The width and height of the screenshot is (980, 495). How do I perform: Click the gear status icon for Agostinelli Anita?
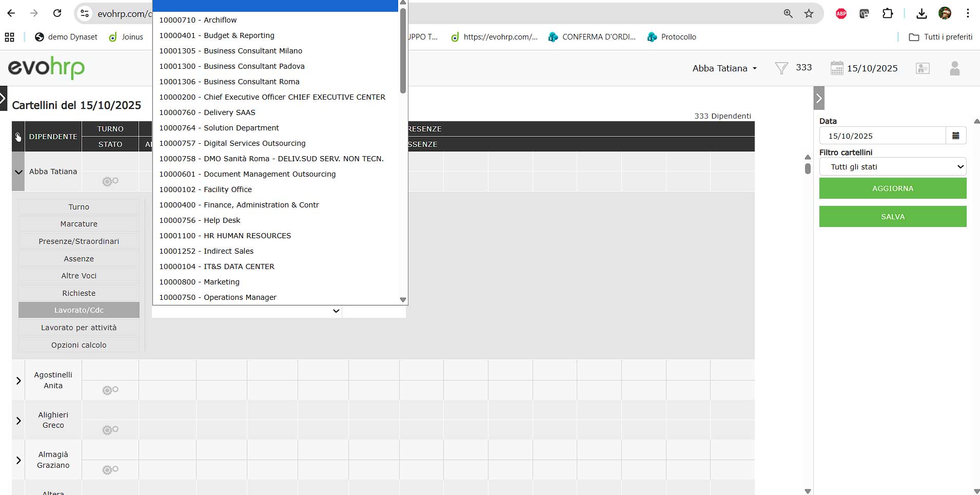110,390
